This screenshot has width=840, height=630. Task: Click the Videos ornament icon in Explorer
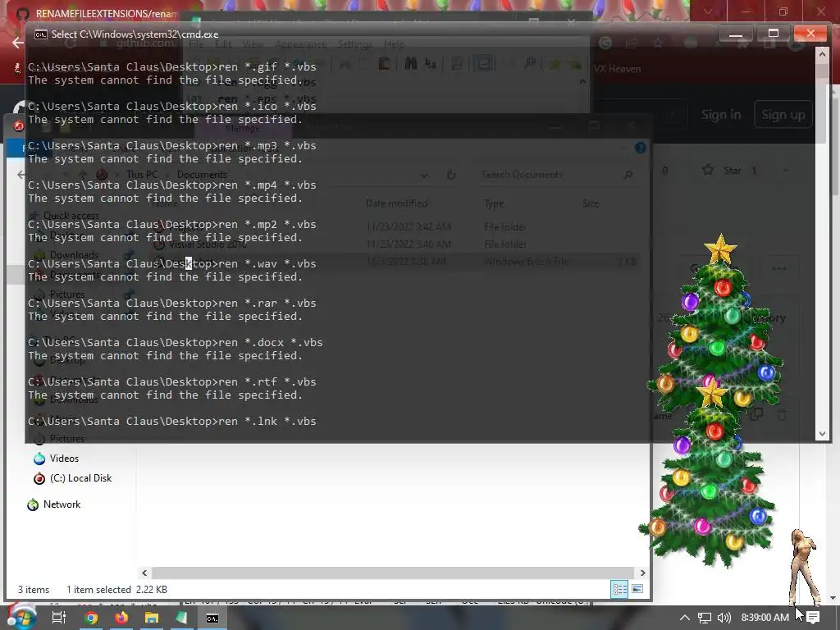[x=39, y=459]
